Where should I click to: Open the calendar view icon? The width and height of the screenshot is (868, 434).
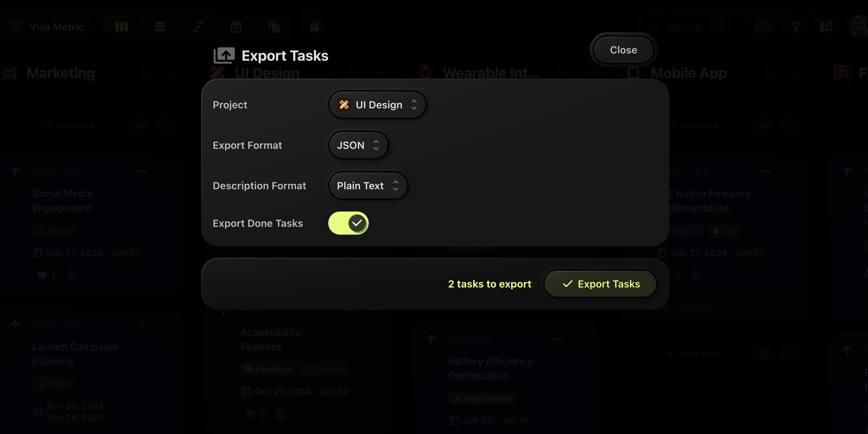[236, 27]
